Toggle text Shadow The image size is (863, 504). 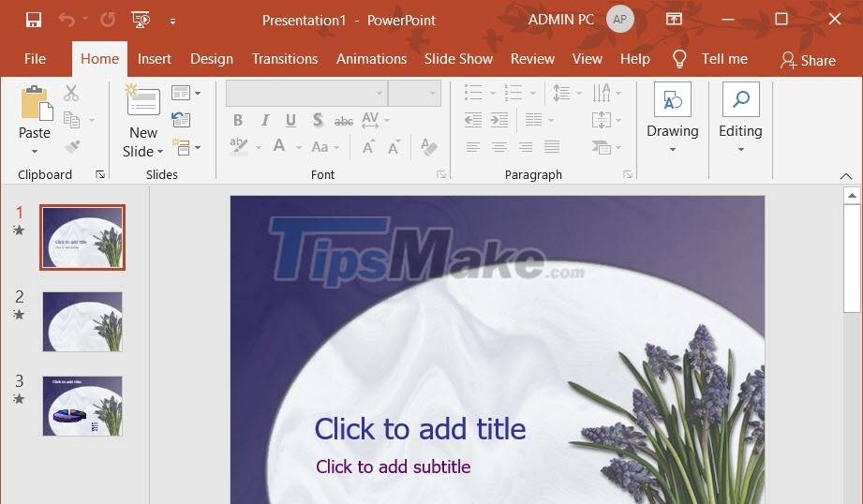pyautogui.click(x=317, y=120)
